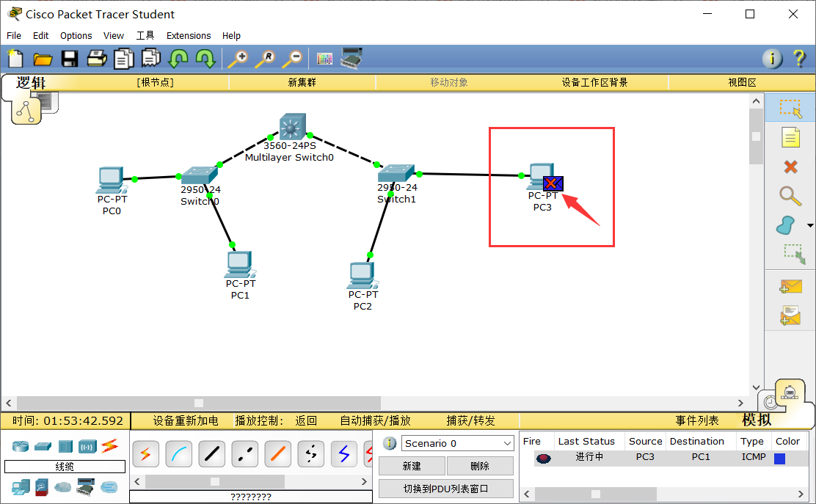The image size is (816, 504).
Task: Click the blue color swatch in the PDU row
Action: (x=779, y=459)
